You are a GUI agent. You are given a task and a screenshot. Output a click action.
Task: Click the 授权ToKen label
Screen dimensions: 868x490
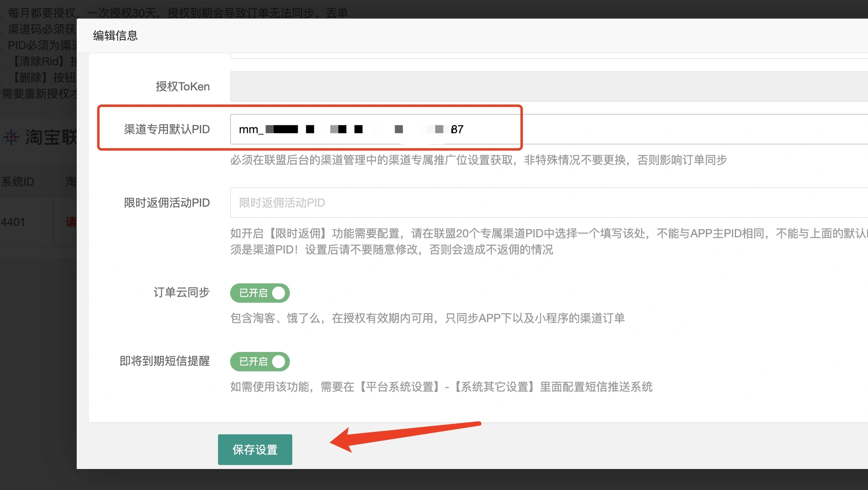[182, 86]
